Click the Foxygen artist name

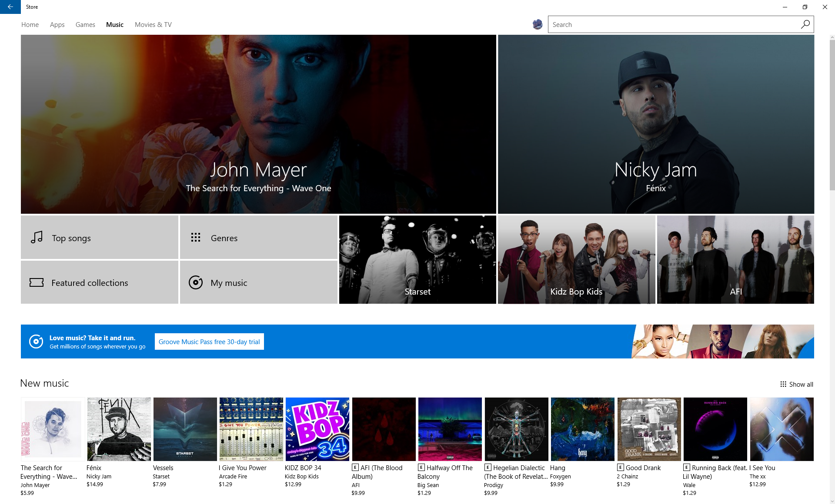561,477
